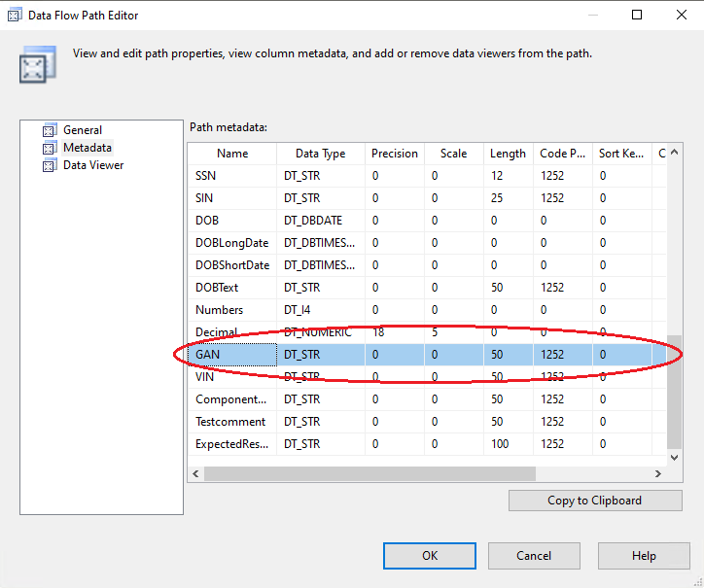704x588 pixels.
Task: Select the General tree item
Action: pos(83,130)
